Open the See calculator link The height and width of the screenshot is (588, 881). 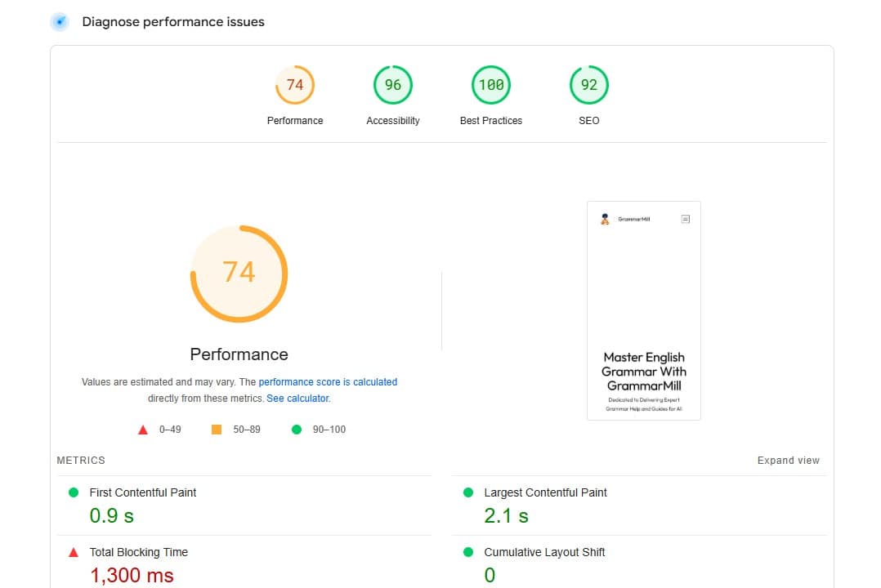[x=297, y=399]
